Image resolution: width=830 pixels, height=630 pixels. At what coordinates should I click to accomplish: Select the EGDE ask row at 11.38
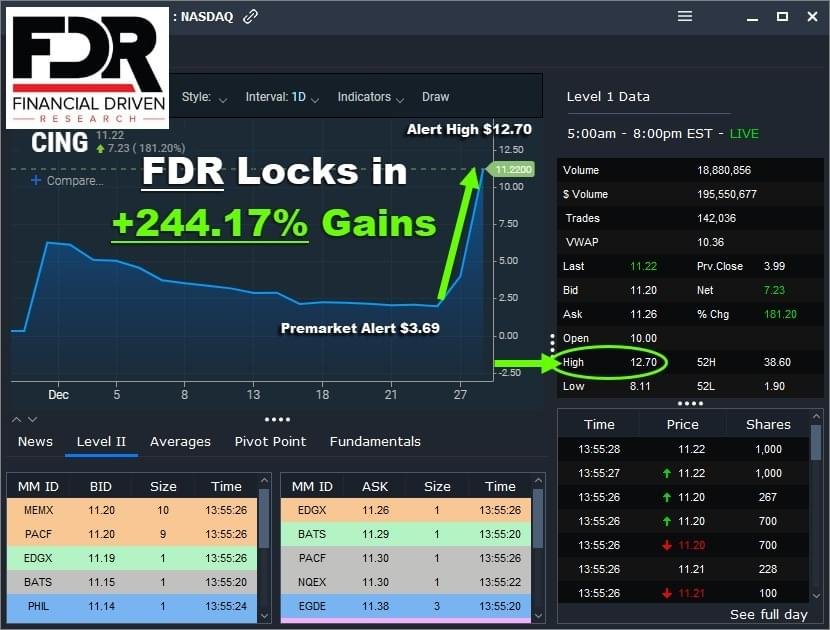(406, 606)
